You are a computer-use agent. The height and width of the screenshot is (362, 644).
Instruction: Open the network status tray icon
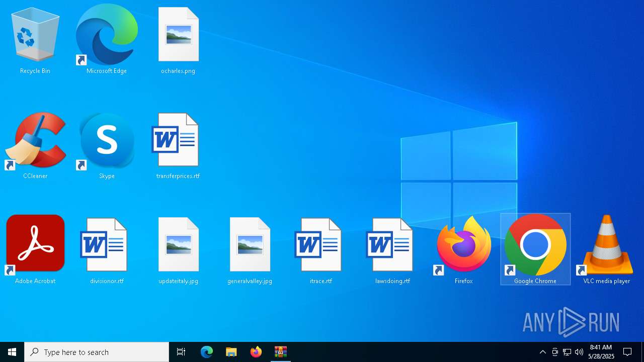[x=567, y=352]
